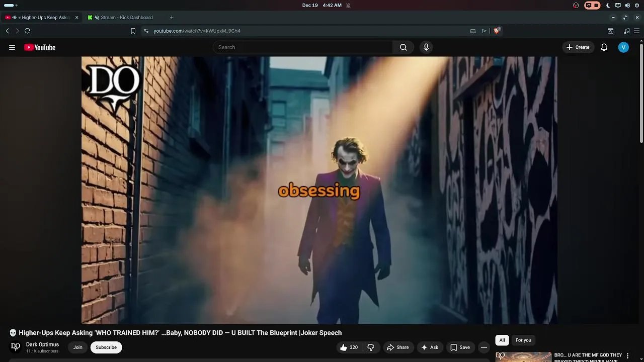
Task: Open a new browser tab
Action: tap(172, 18)
